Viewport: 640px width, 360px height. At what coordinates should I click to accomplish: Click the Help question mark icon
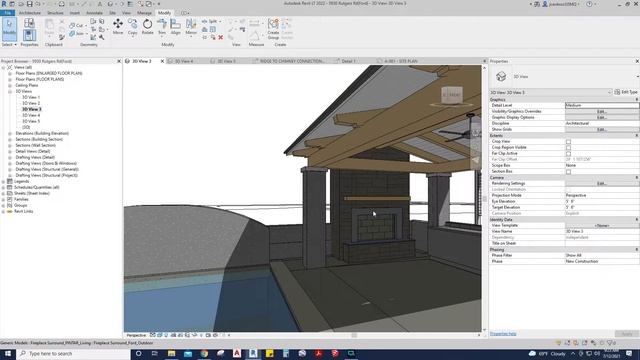[x=589, y=4]
